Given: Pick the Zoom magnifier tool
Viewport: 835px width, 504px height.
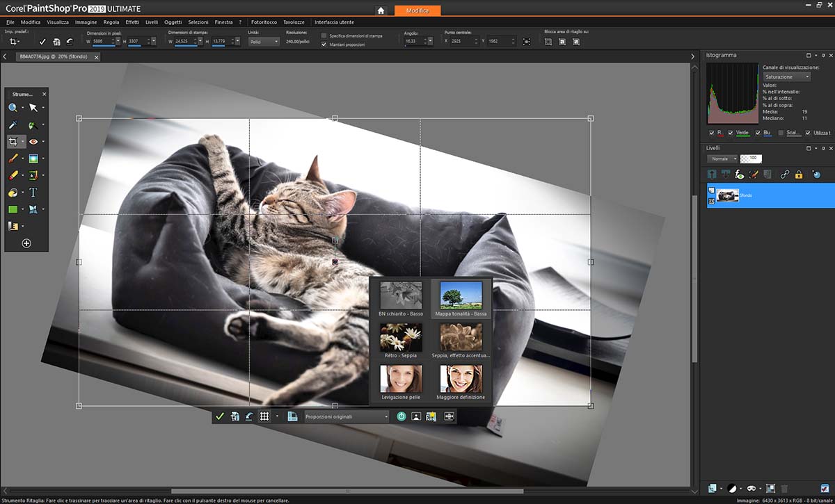Looking at the screenshot, I should click(13, 108).
